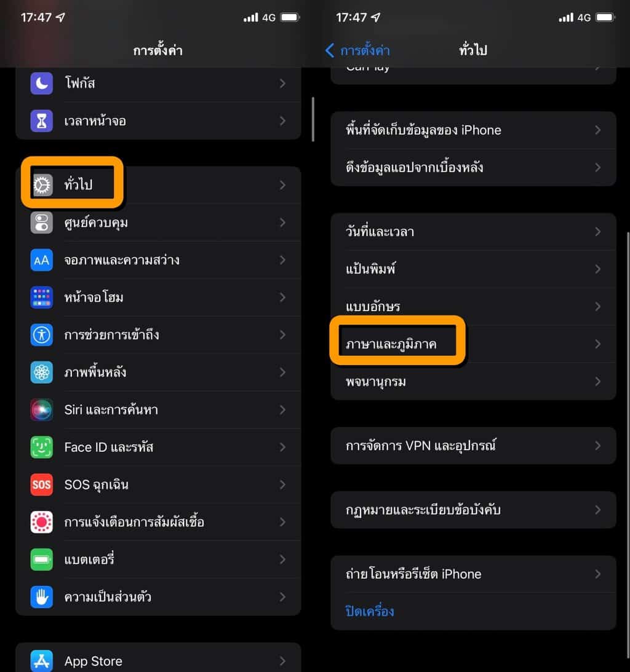The image size is (630, 672).
Task: Open พจนานุกรม dictionary settings
Action: 474,381
